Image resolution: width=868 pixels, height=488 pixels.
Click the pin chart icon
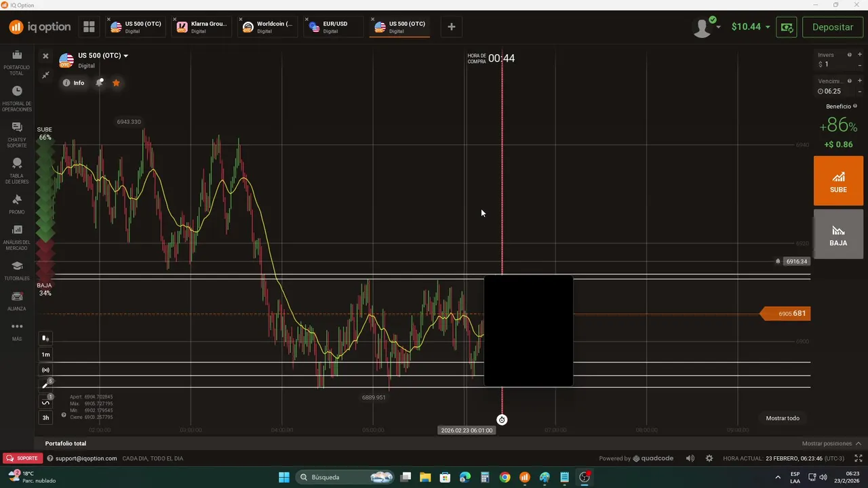45,75
